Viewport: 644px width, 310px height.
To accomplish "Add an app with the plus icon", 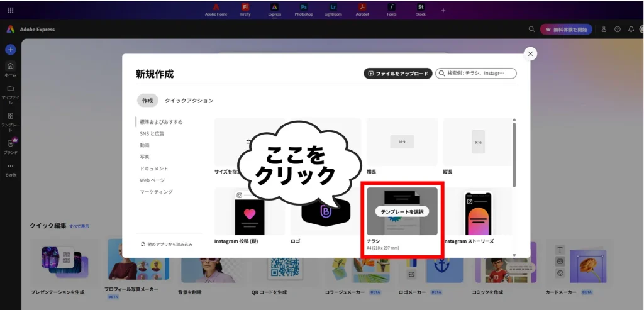I will point(443,10).
